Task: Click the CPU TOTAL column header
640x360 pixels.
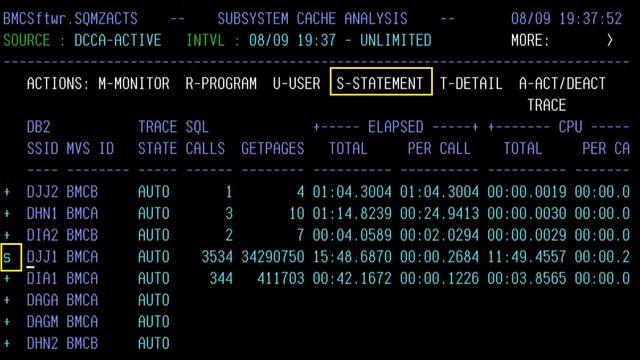Action: [522, 149]
